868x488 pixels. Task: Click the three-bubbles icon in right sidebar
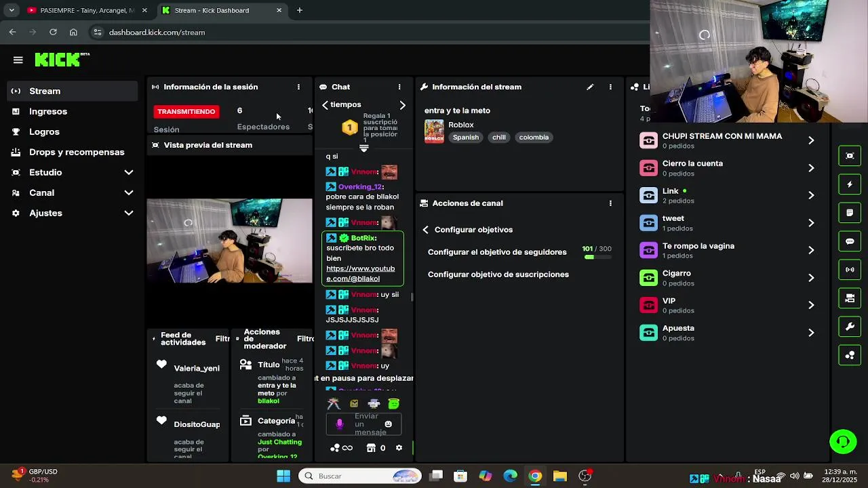[x=850, y=355]
